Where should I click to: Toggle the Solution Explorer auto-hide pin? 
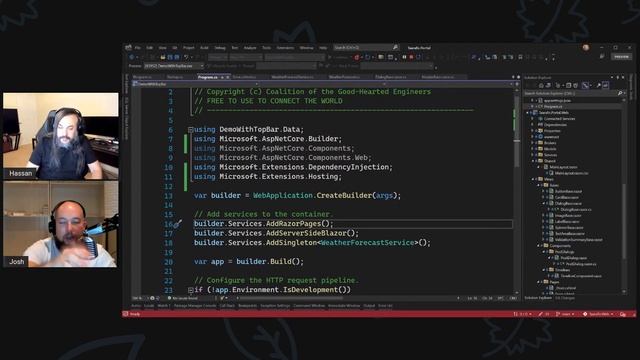pyautogui.click(x=618, y=77)
